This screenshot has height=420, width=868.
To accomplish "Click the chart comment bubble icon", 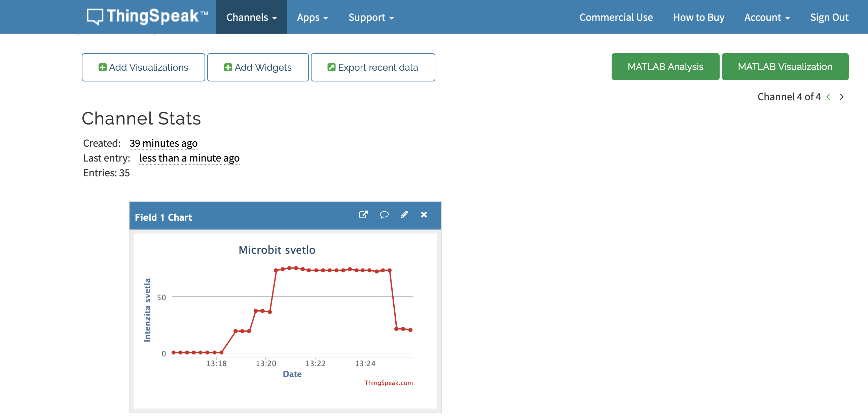I will point(384,215).
